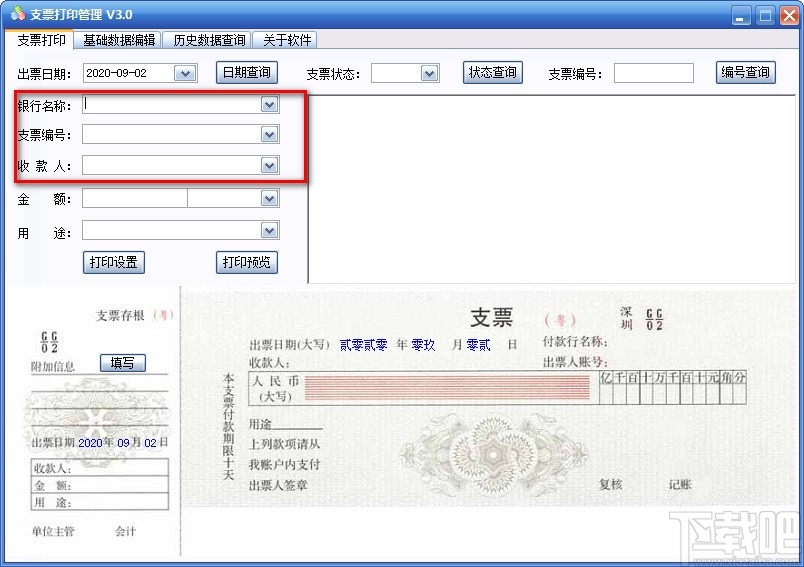Minimize the 支票打印管理 window
This screenshot has height=567, width=804.
point(740,15)
